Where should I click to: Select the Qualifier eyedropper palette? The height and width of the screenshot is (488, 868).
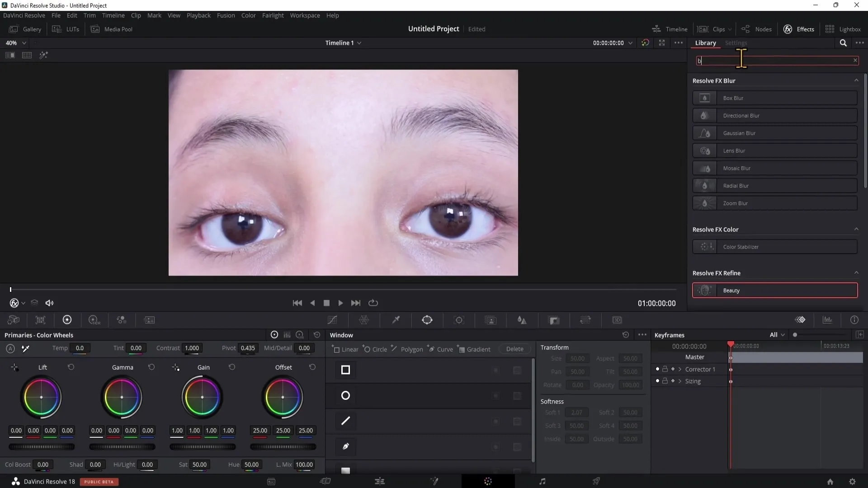(396, 320)
